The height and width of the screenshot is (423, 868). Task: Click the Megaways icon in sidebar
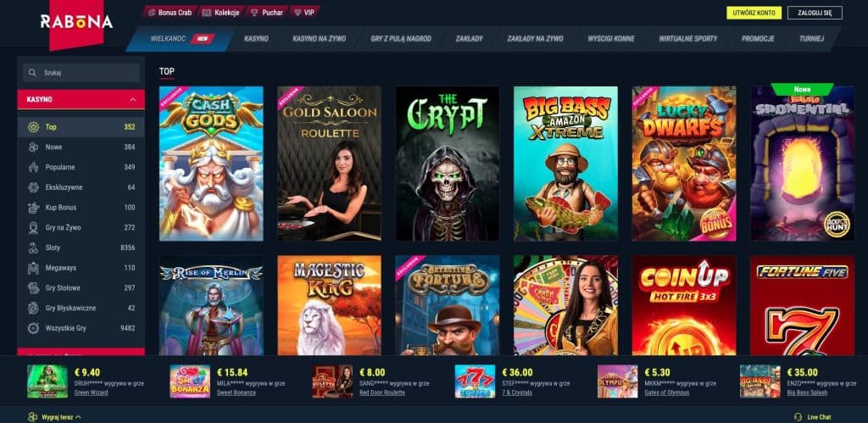point(33,268)
